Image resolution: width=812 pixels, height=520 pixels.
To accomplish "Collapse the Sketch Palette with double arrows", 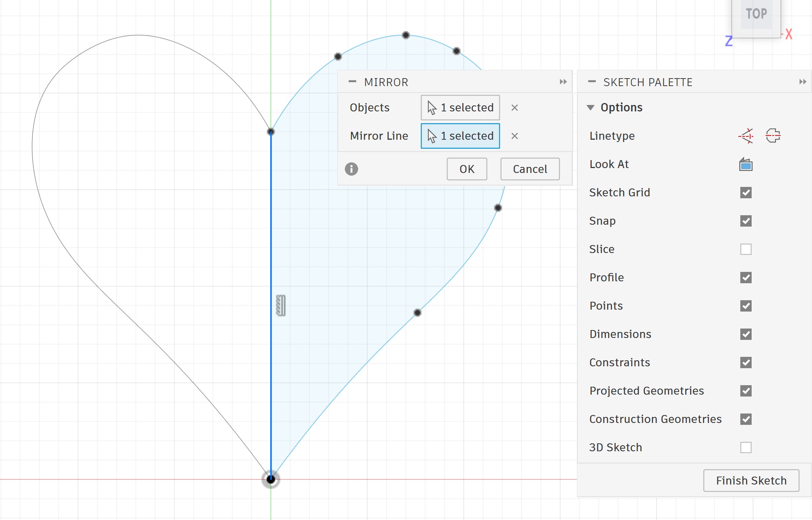I will (x=803, y=82).
